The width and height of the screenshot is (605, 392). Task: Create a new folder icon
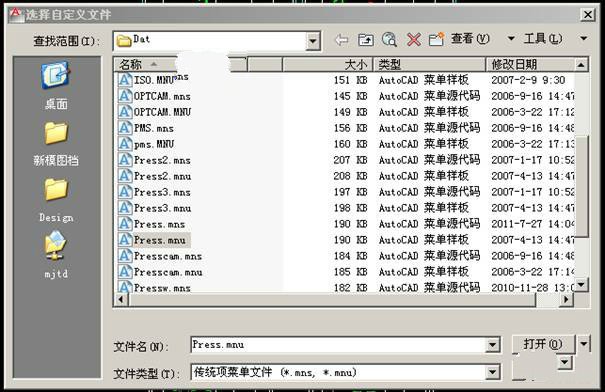pos(436,39)
